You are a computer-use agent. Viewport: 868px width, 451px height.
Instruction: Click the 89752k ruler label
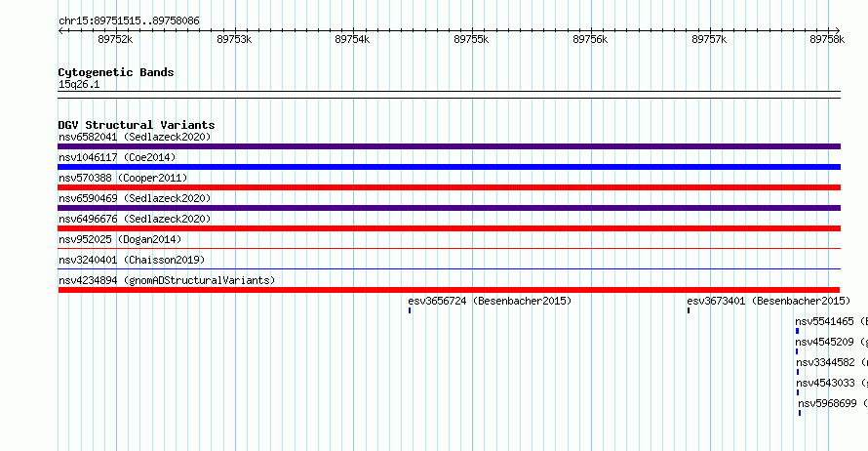pos(115,39)
